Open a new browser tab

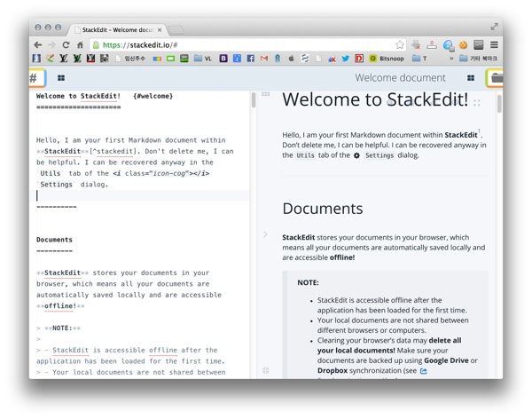[x=176, y=28]
